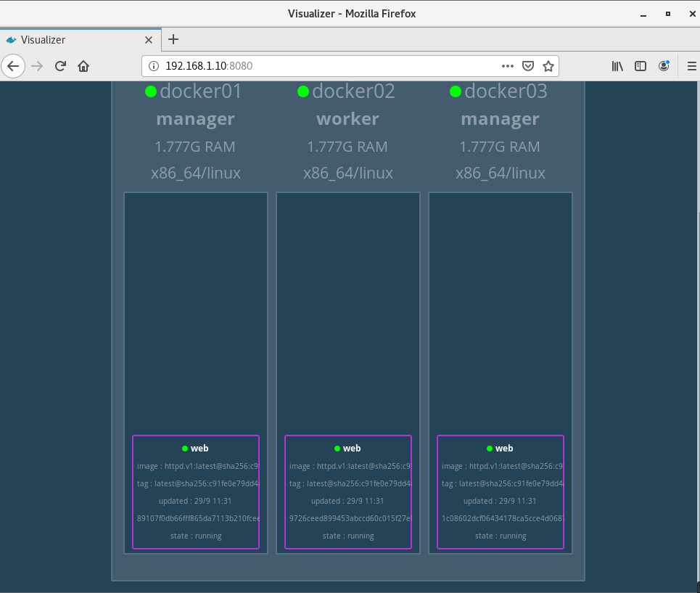Click x86_64/linux under docker03
This screenshot has height=593, width=700.
(501, 173)
